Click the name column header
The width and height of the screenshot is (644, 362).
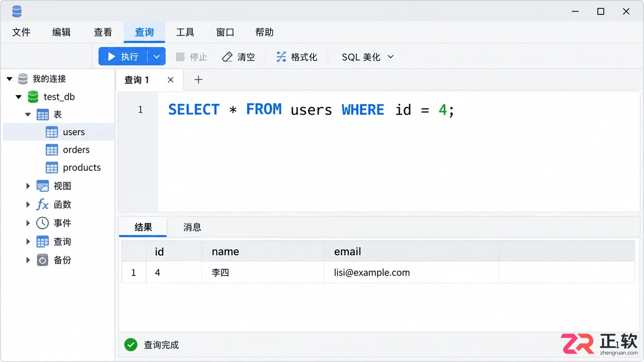click(x=263, y=251)
